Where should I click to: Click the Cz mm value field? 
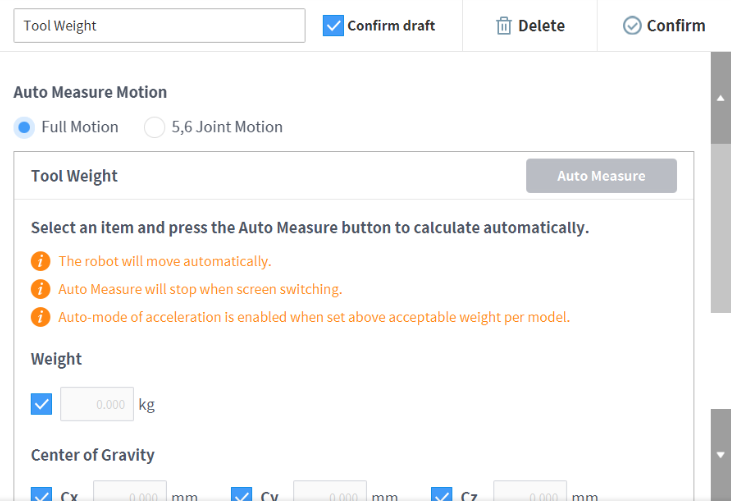529,494
